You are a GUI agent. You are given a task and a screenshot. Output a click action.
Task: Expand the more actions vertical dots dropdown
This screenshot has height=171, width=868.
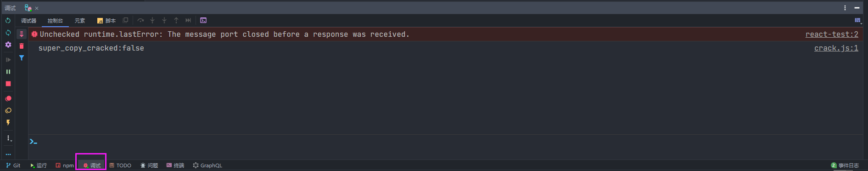pyautogui.click(x=9, y=138)
